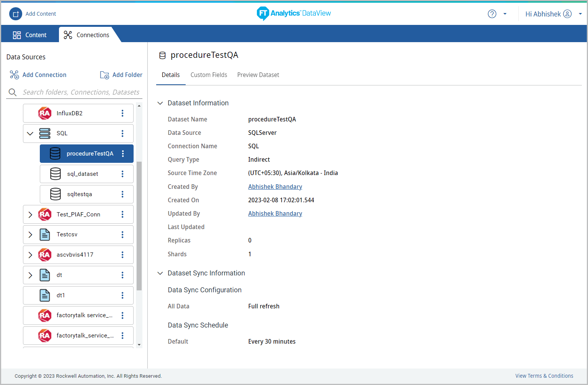
Task: Open View Terms & Conditions link
Action: (x=544, y=376)
